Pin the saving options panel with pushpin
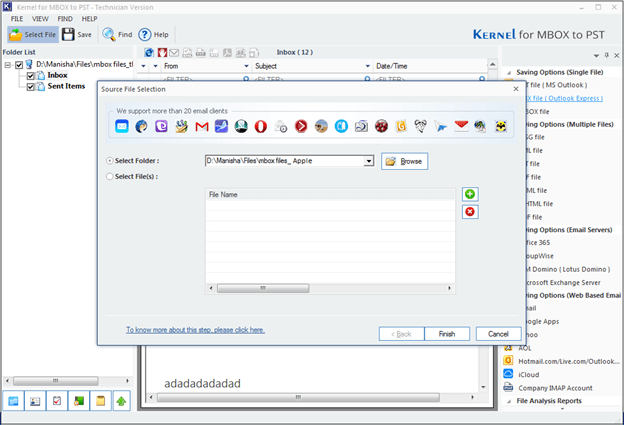 tap(606, 55)
